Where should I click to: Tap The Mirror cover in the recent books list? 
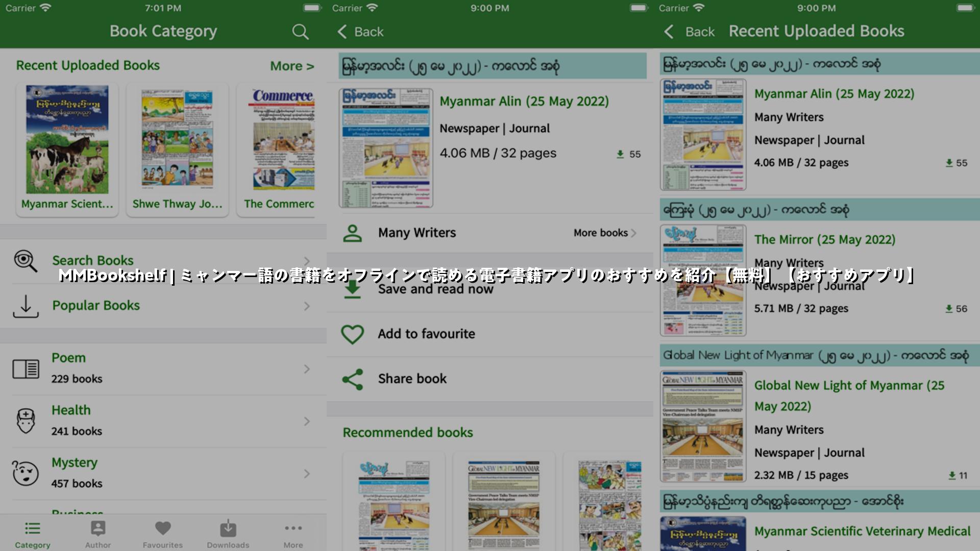point(703,280)
